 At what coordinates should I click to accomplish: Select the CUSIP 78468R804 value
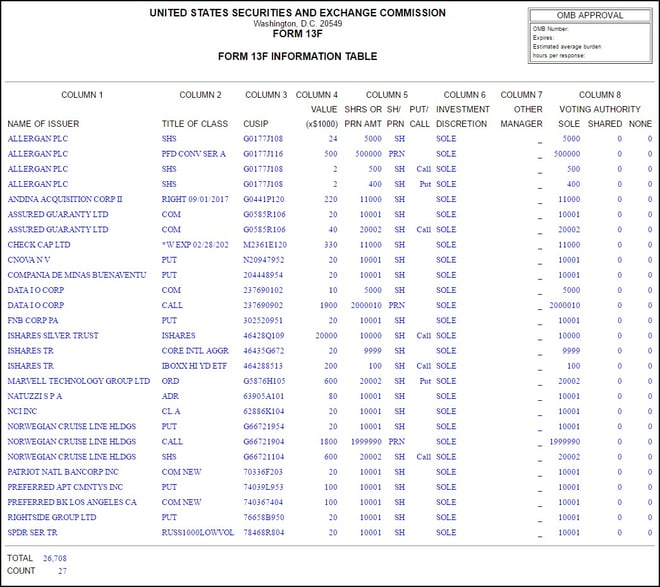coord(263,532)
